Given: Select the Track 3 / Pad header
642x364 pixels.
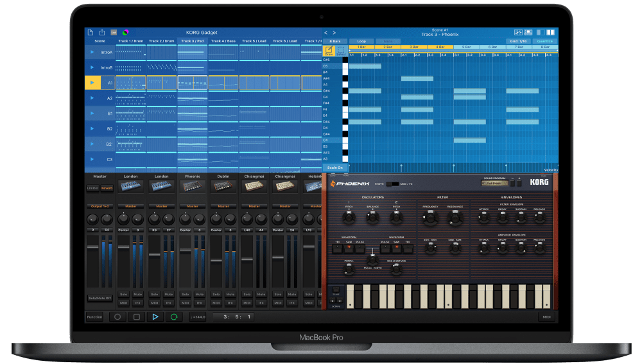Looking at the screenshot, I should [192, 41].
